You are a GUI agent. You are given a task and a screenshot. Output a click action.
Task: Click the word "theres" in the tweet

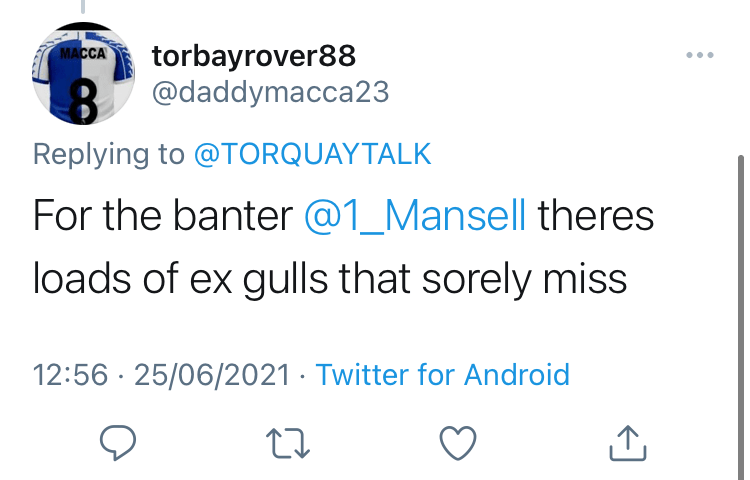pos(595,216)
